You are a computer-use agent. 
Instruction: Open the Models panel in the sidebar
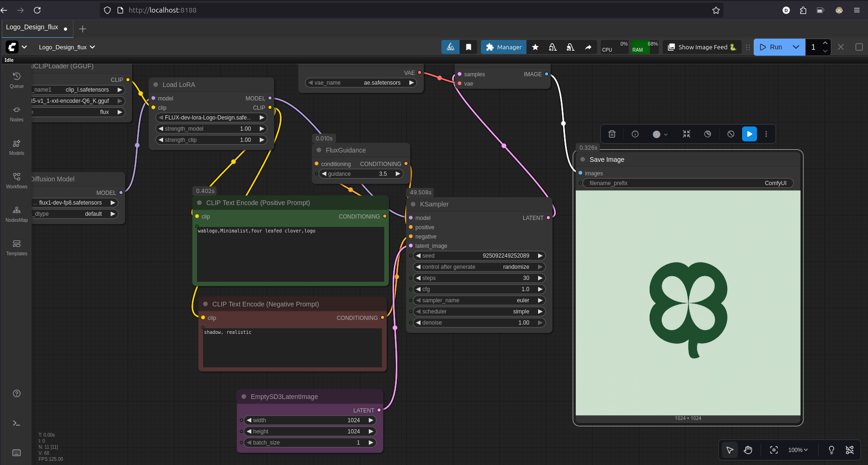click(16, 147)
